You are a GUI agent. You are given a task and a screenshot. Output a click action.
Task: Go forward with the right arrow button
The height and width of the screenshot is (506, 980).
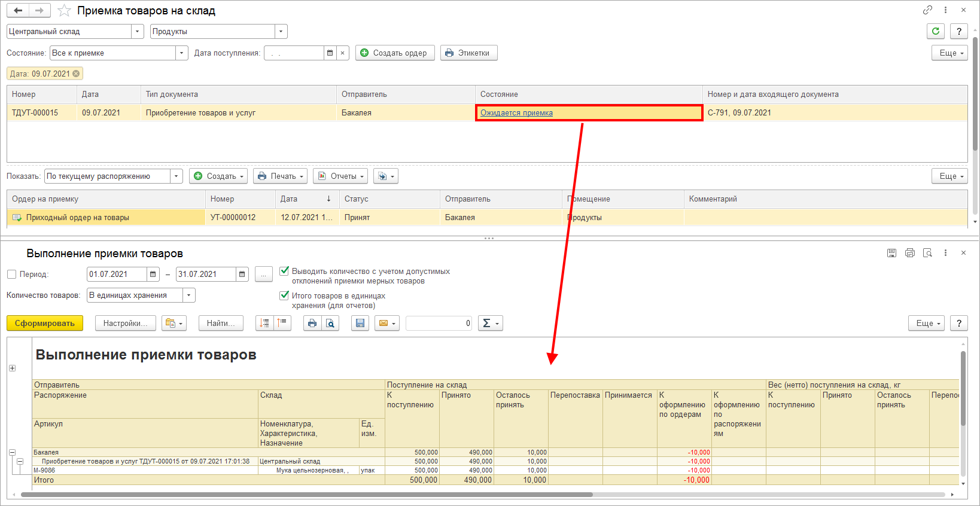click(x=39, y=11)
